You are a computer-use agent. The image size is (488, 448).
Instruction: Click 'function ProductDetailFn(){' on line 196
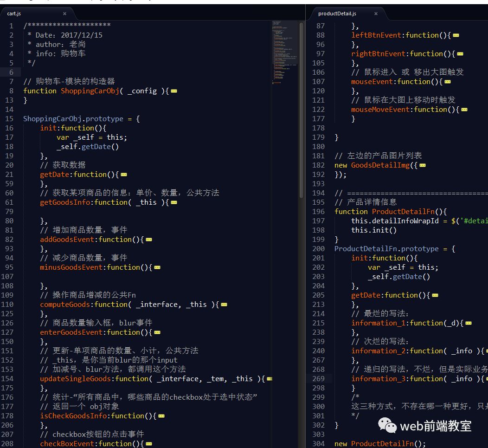(391, 212)
